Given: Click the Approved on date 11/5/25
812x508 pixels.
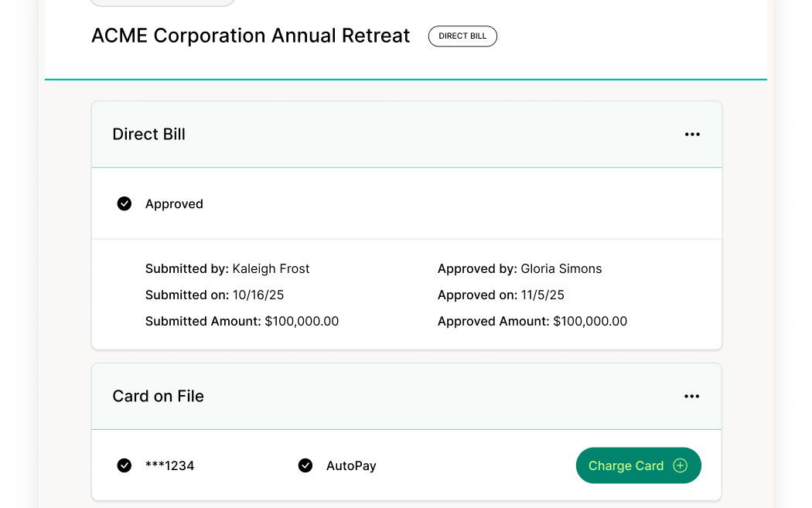Looking at the screenshot, I should click(543, 295).
